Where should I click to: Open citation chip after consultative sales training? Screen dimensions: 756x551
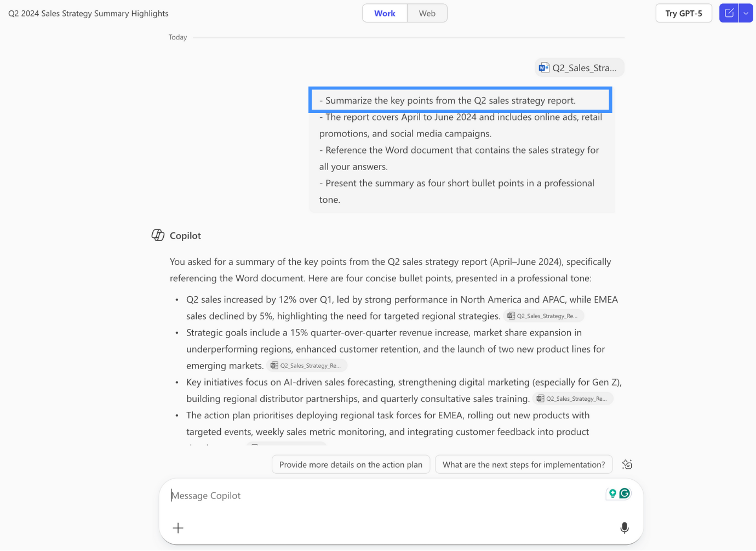(572, 399)
